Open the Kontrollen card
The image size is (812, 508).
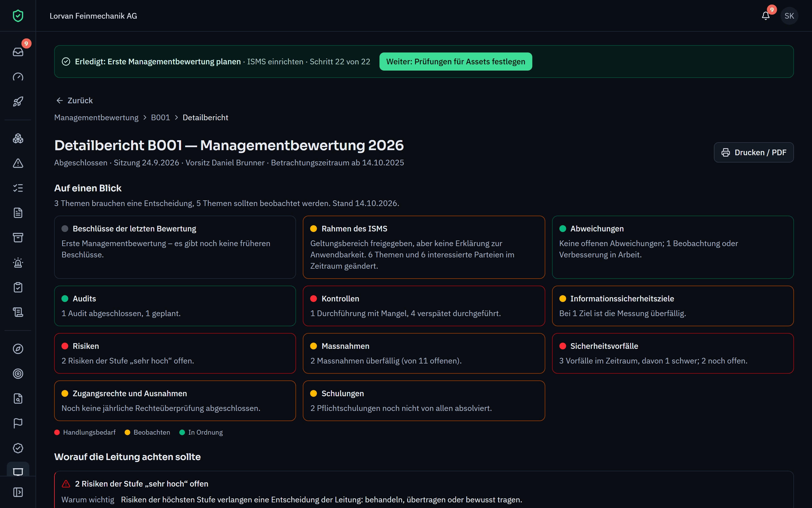[x=423, y=306]
